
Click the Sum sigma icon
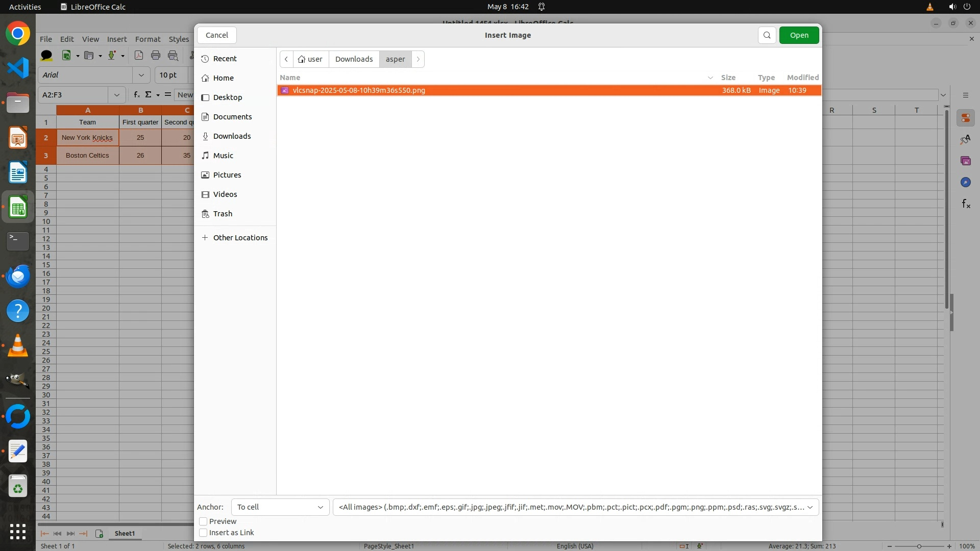tap(149, 95)
